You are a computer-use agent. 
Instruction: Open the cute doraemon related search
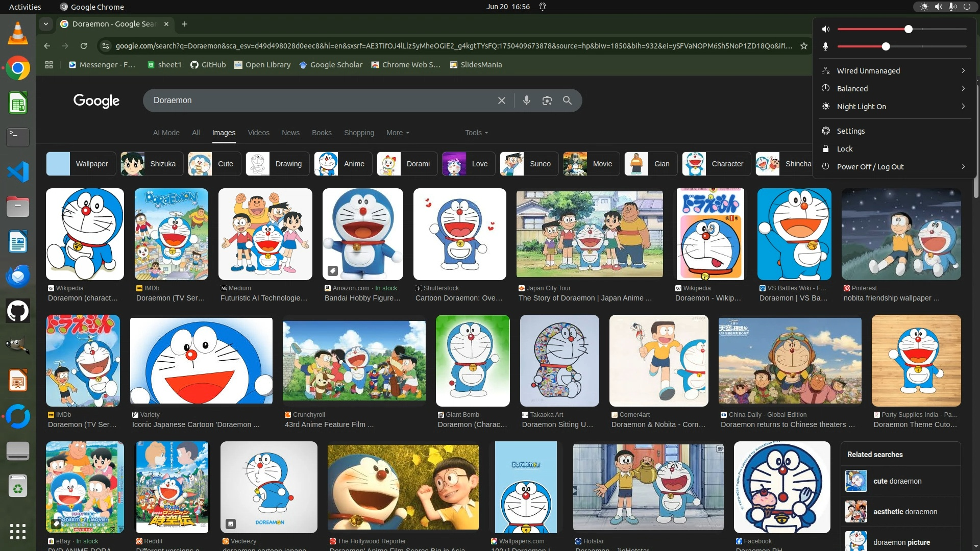(897, 481)
